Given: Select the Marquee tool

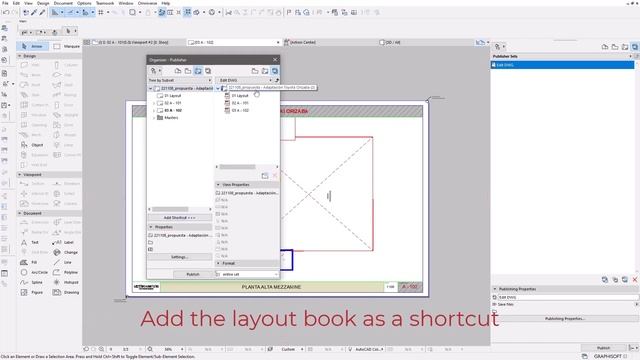Looking at the screenshot, I should (67, 46).
